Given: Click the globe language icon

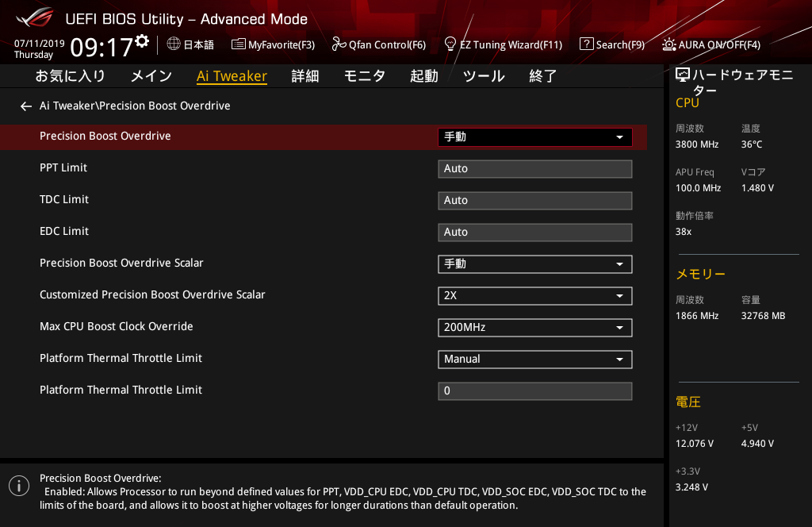Looking at the screenshot, I should click(174, 44).
